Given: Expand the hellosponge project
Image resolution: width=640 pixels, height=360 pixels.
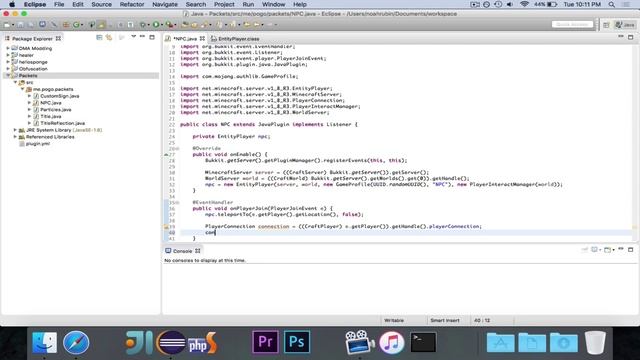Looking at the screenshot, I should tap(8, 62).
